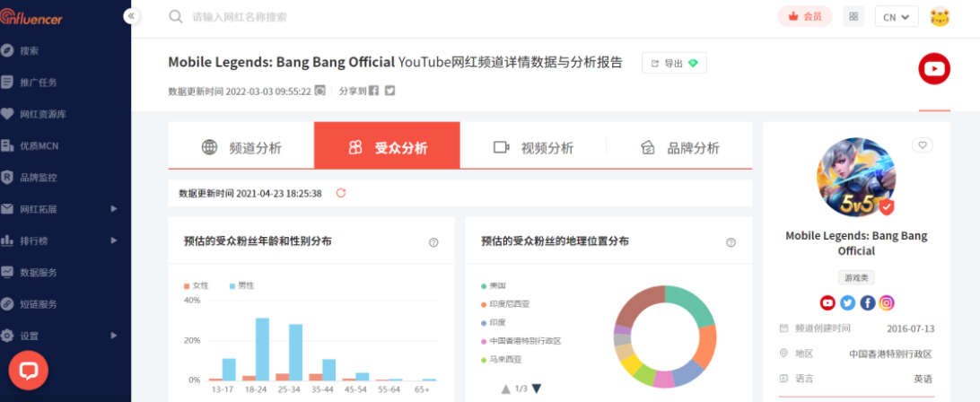This screenshot has height=402, width=980.
Task: Open channel's Instagram social icon
Action: pyautogui.click(x=887, y=303)
